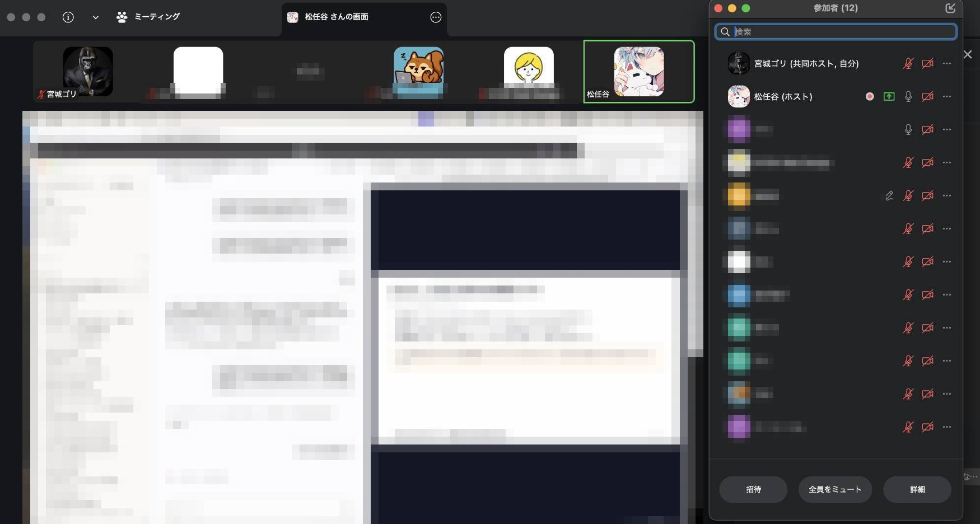This screenshot has width=980, height=524.
Task: Open more options for the orange-avatar participant row
Action: (x=947, y=195)
